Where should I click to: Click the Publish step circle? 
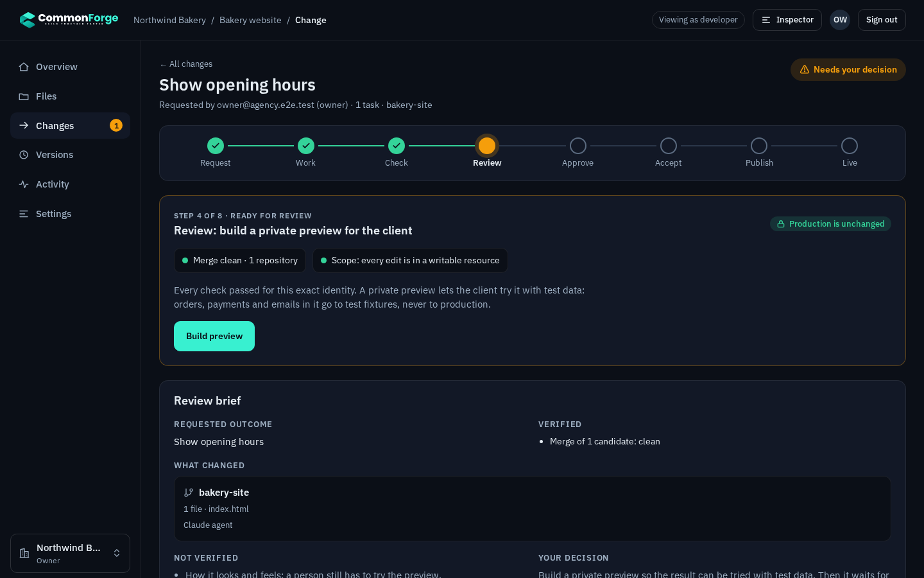[x=759, y=146]
